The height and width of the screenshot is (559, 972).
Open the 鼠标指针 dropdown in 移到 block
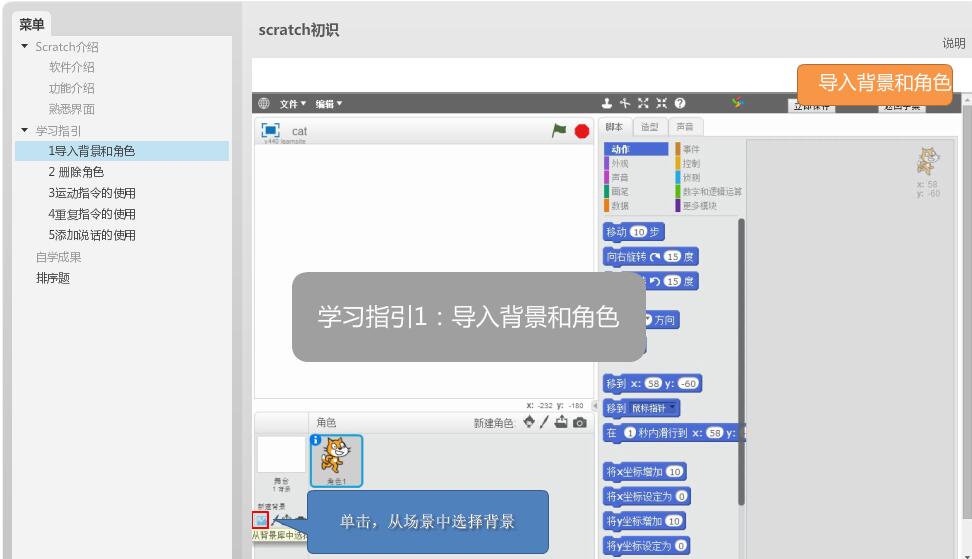(655, 408)
